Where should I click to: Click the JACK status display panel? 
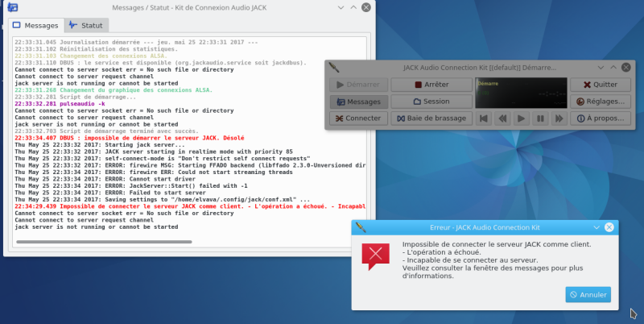coord(521,93)
